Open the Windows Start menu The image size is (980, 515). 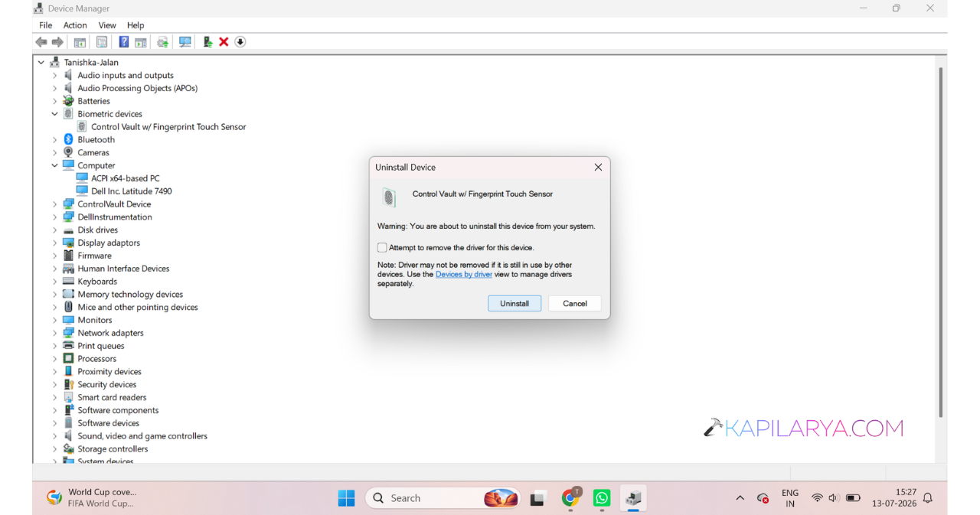point(346,498)
